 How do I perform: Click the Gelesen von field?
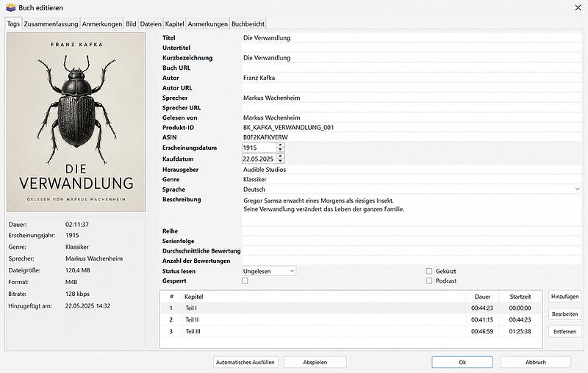[412, 117]
